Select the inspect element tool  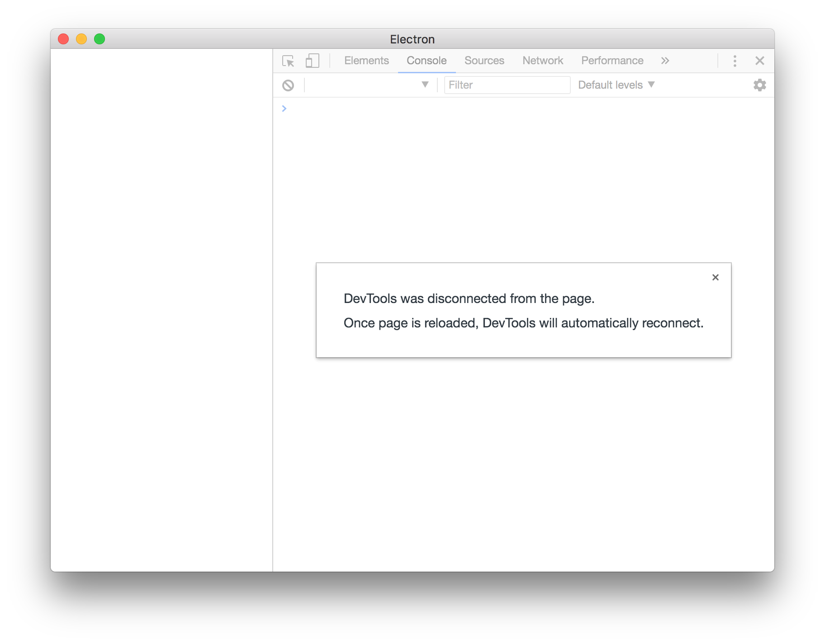(x=288, y=61)
